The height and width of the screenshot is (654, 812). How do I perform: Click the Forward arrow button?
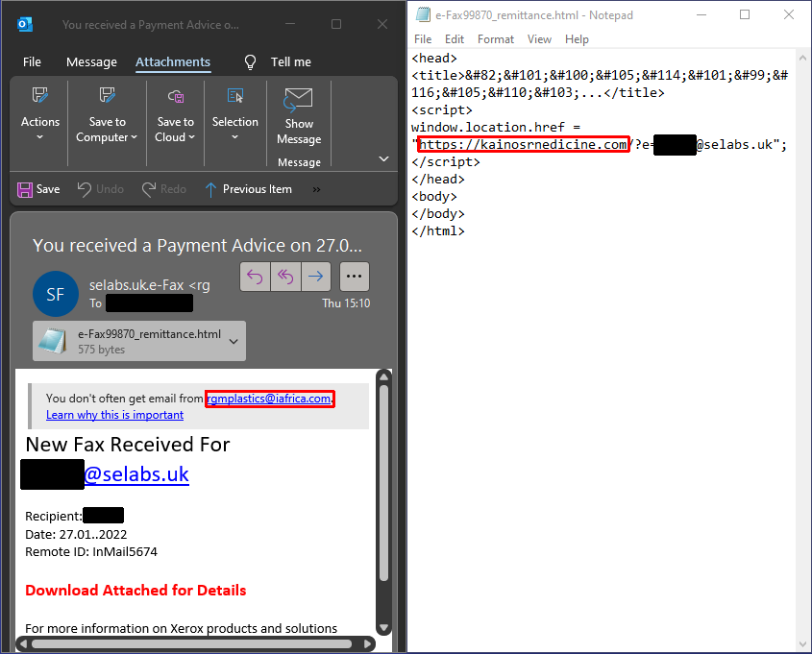click(315, 277)
